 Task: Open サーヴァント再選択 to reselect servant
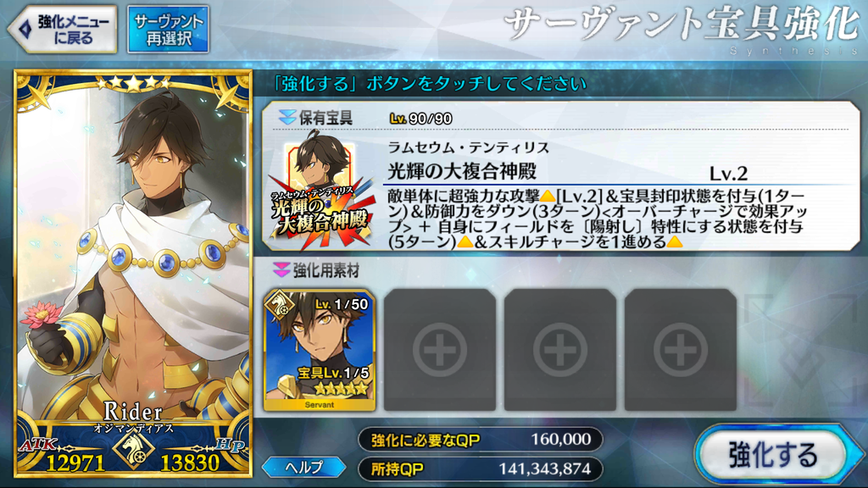point(169,30)
